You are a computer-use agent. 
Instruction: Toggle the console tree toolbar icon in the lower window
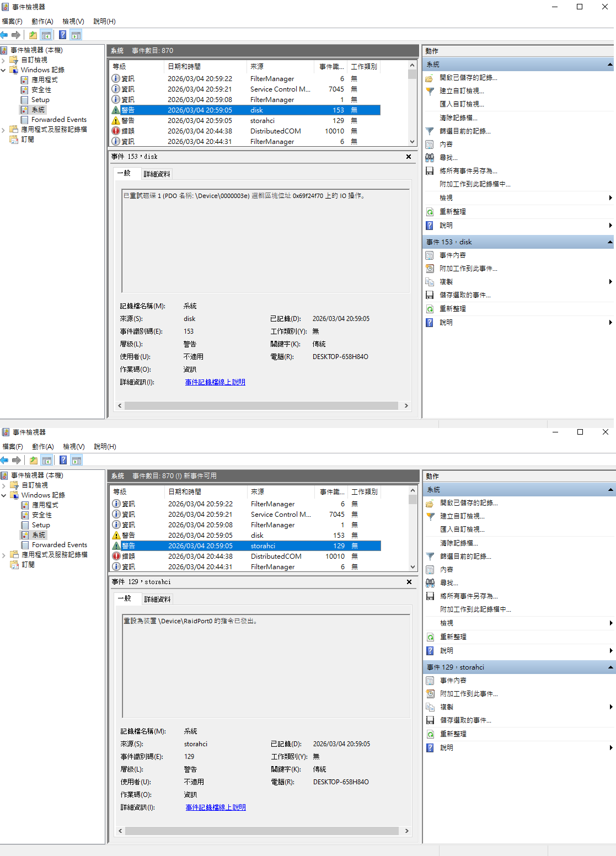(47, 461)
